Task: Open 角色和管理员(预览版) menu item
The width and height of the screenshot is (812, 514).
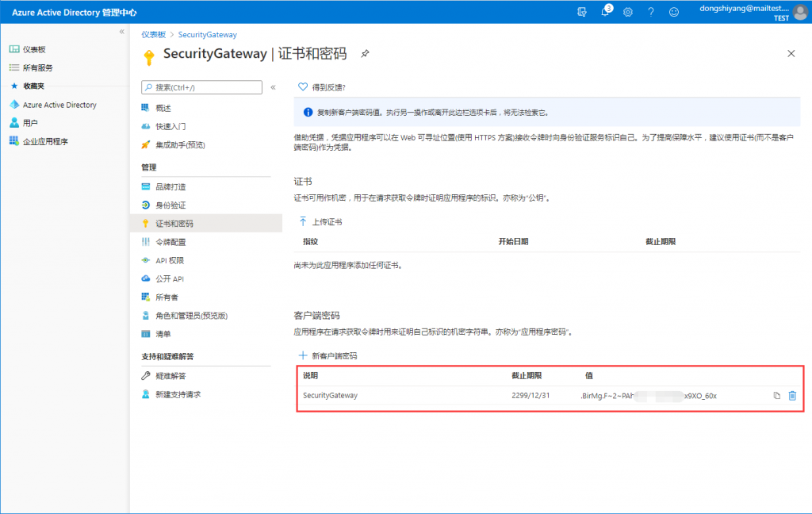Action: pyautogui.click(x=192, y=316)
